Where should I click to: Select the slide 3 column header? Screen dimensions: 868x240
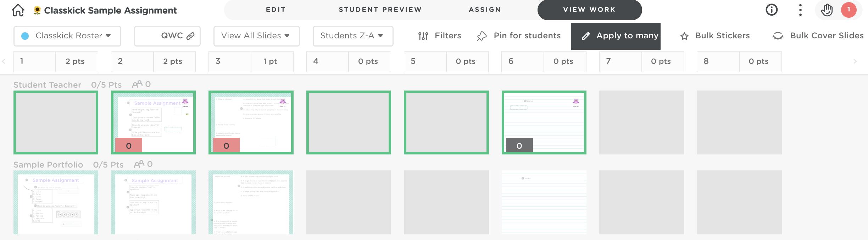(x=229, y=61)
